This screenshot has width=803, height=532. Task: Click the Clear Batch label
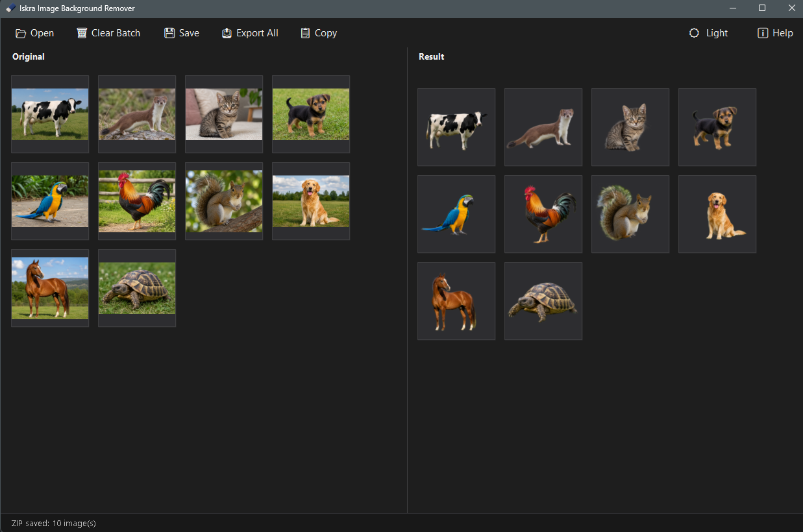pos(116,33)
